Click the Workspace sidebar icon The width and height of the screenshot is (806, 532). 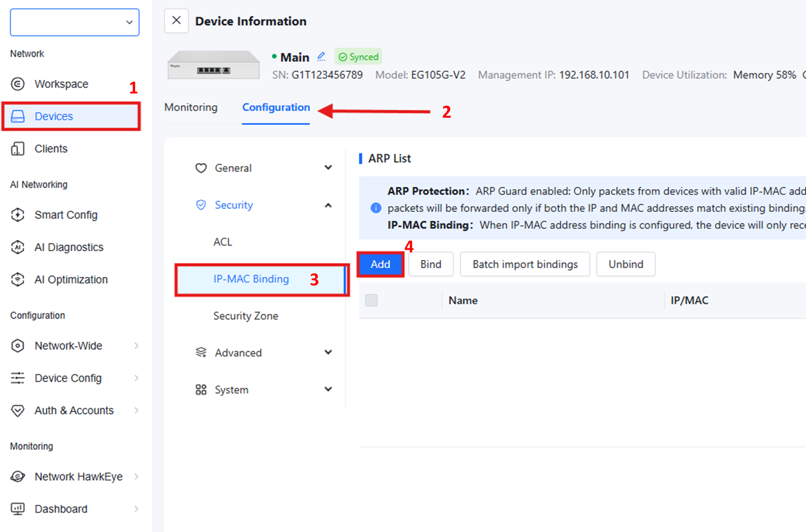18,84
